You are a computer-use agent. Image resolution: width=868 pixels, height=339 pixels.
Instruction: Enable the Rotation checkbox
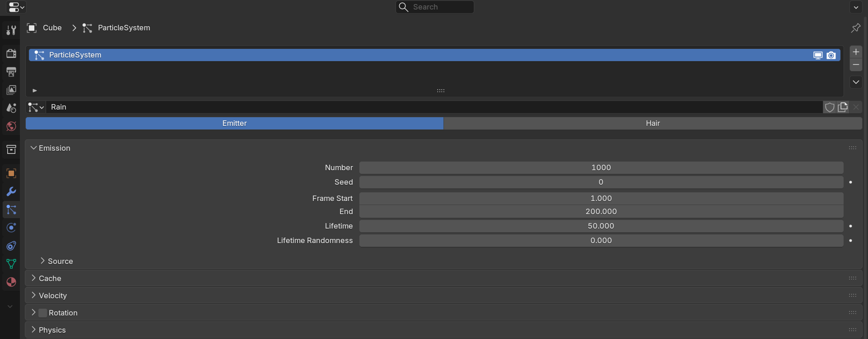[x=42, y=313]
